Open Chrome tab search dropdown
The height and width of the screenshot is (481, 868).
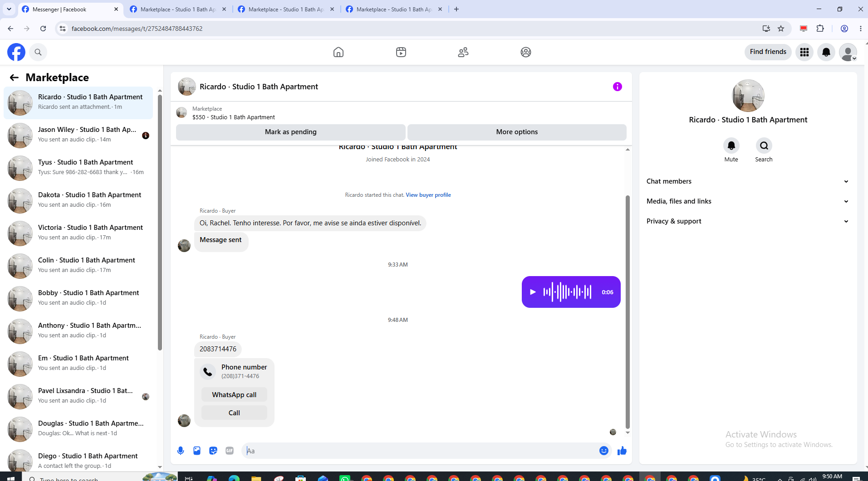tap(9, 9)
